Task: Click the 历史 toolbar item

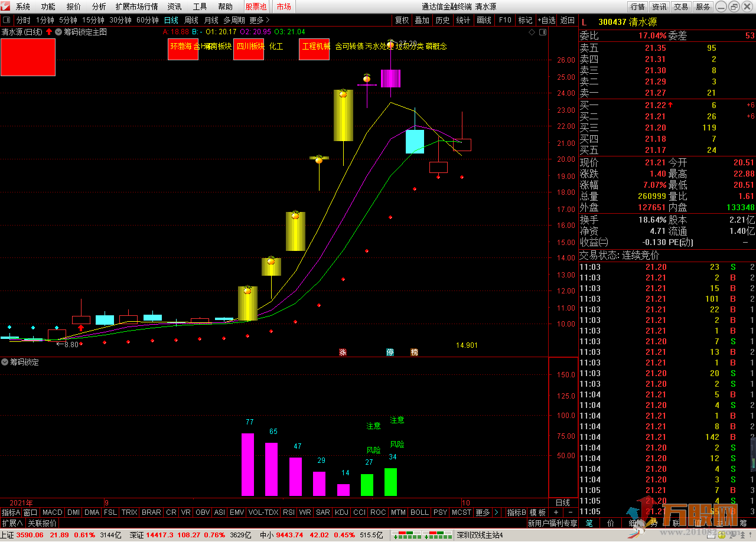Action: pyautogui.click(x=442, y=20)
